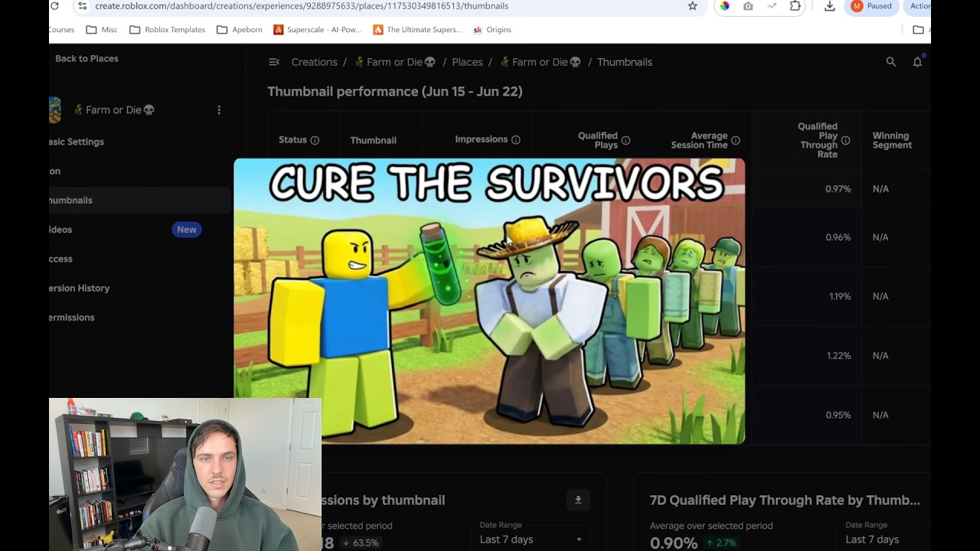Click the 7D Qualified Play Through Rate heading
This screenshot has width=980, height=551.
785,500
